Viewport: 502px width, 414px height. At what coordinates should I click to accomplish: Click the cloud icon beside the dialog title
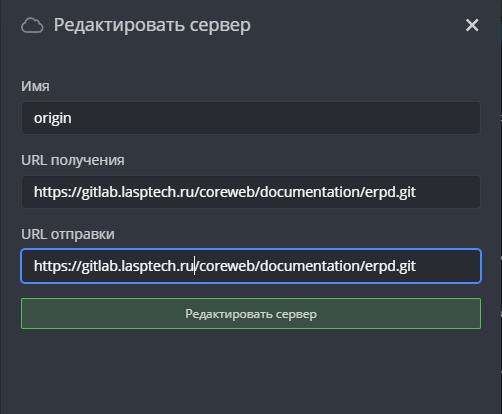coord(32,26)
